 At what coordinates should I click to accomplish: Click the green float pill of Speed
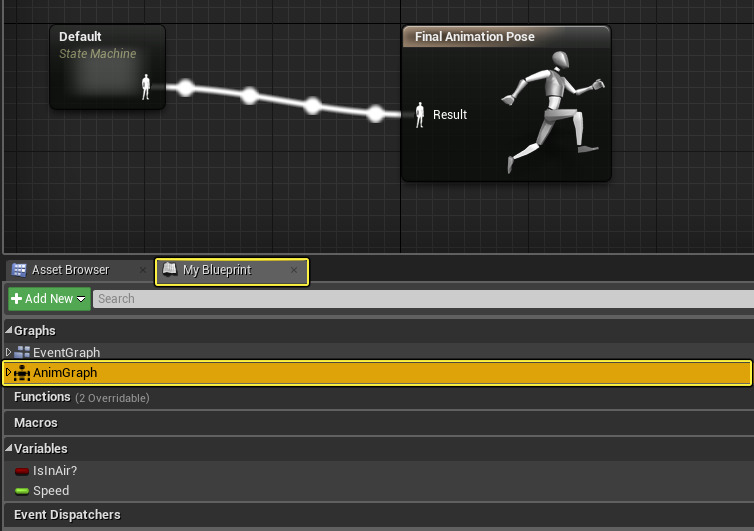tap(22, 491)
